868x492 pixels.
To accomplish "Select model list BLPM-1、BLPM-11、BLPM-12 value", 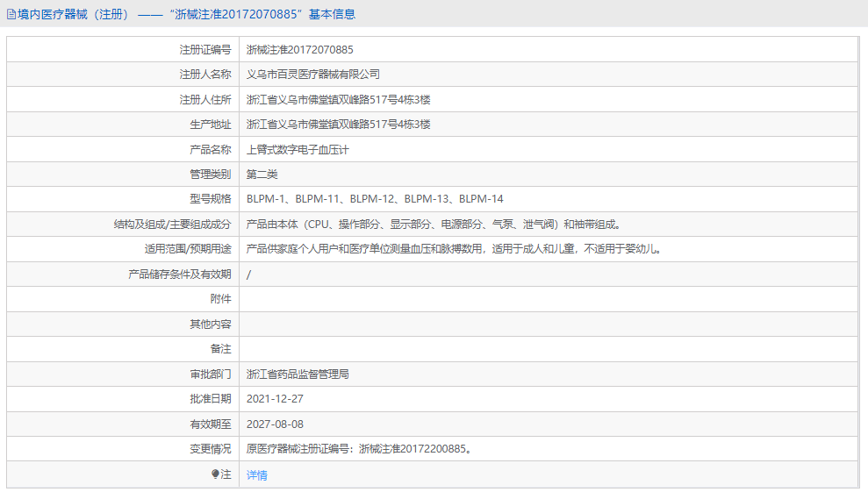I will tap(375, 199).
